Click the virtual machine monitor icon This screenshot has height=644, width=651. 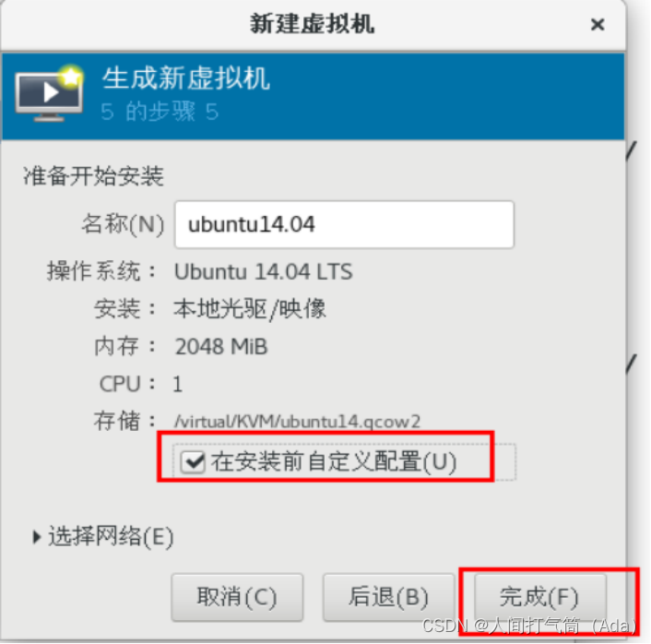49,95
